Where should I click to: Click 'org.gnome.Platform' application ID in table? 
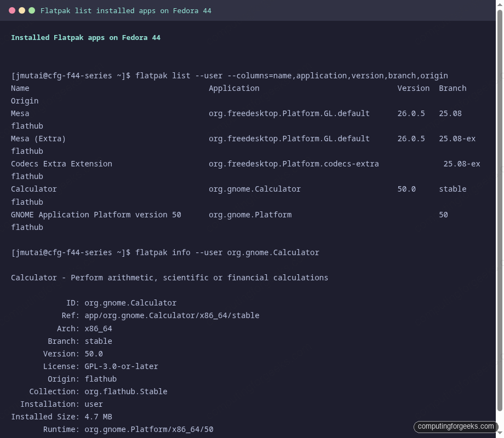click(x=250, y=215)
